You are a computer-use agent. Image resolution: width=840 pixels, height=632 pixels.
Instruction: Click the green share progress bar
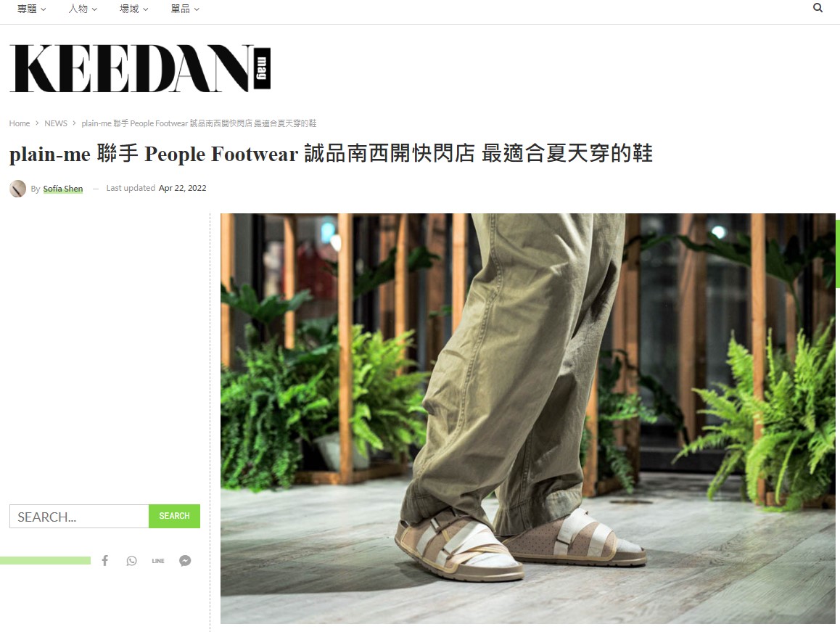point(45,561)
